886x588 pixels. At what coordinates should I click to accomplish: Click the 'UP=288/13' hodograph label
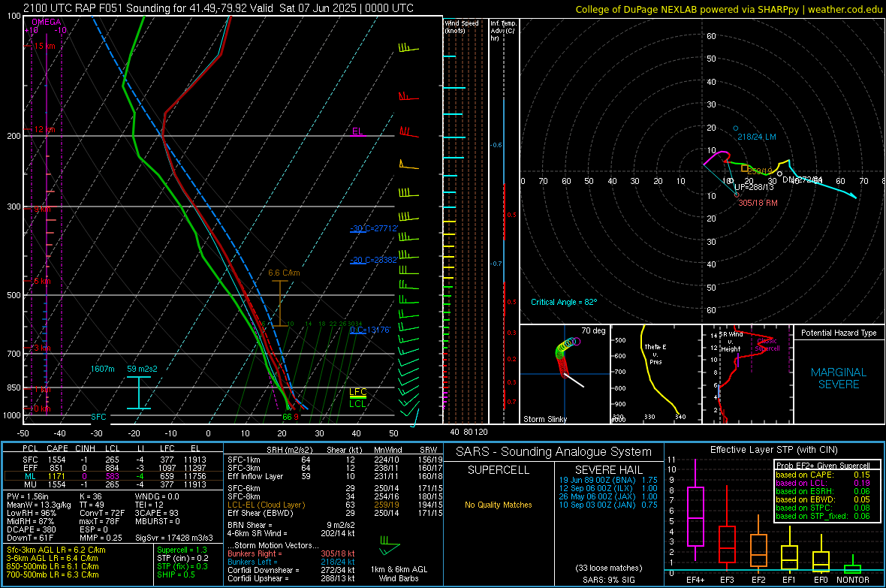pos(754,187)
